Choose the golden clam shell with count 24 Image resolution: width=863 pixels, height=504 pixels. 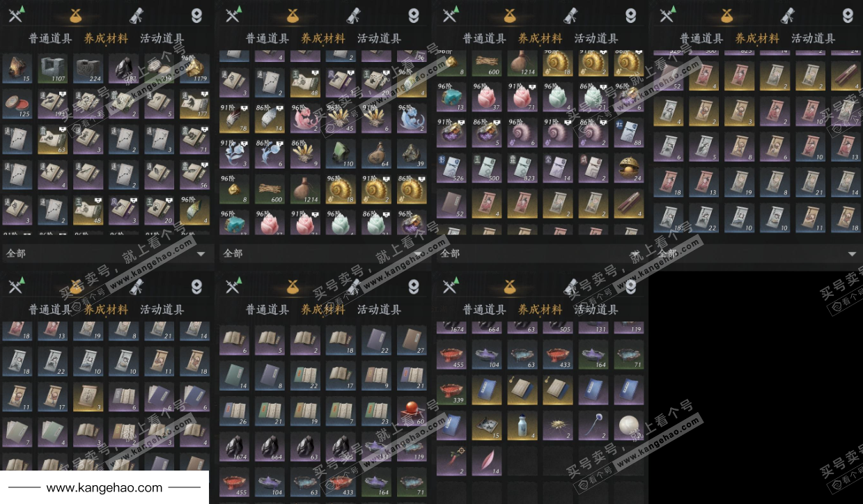629,169
